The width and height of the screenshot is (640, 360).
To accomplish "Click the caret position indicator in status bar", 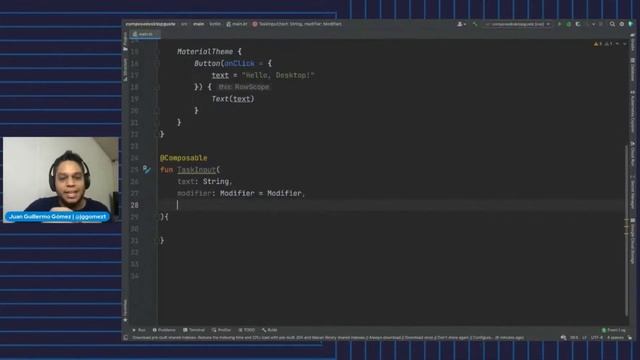I will [574, 338].
